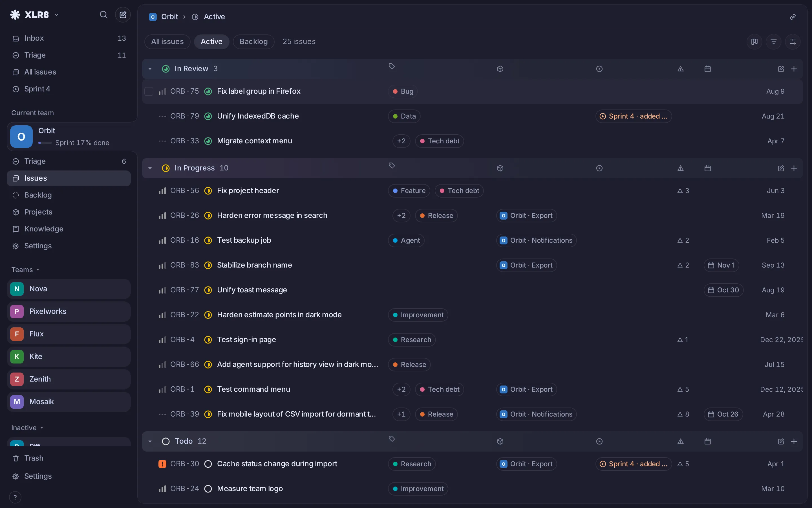Toggle status circle of ORB-24
812x508 pixels.
click(x=208, y=489)
